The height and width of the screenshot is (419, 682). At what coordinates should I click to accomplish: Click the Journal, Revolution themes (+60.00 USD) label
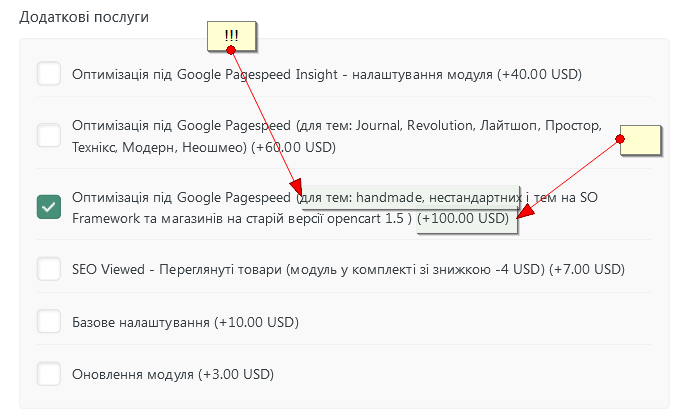pyautogui.click(x=335, y=137)
